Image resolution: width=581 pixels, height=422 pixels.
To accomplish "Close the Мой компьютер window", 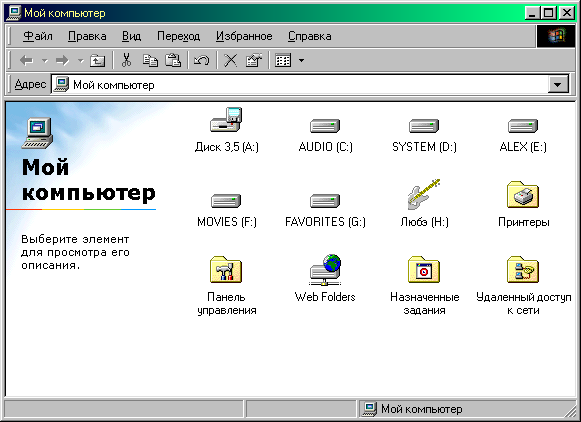I will (x=567, y=13).
